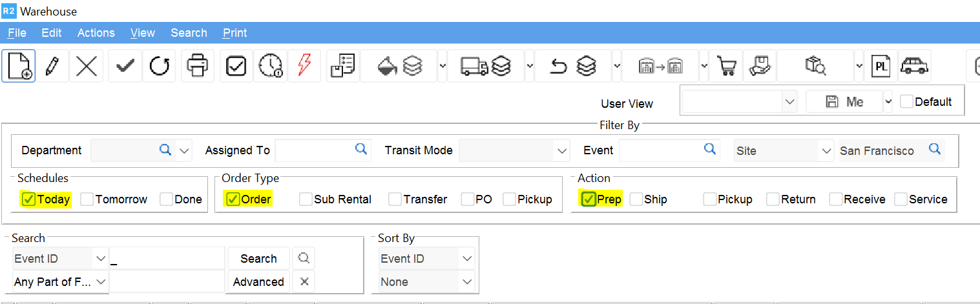Click the X delete toolbar icon
The width and height of the screenshot is (980, 304).
click(x=87, y=66)
